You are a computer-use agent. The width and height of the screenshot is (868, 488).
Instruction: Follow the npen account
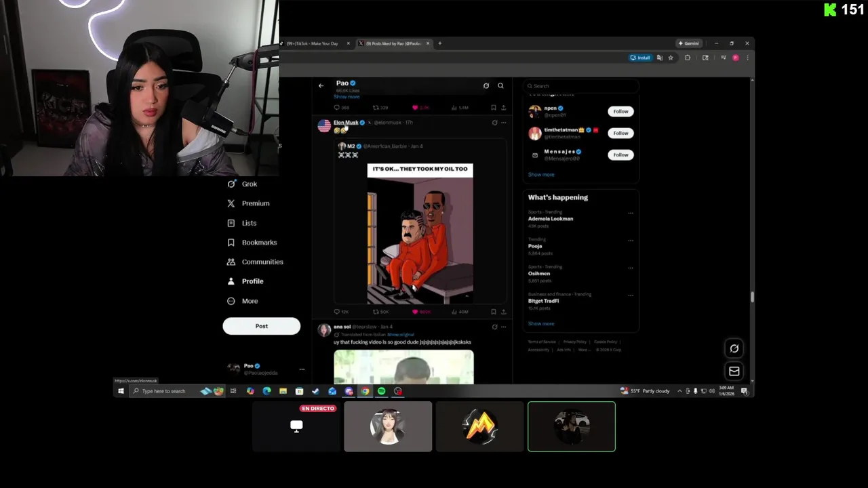[620, 111]
